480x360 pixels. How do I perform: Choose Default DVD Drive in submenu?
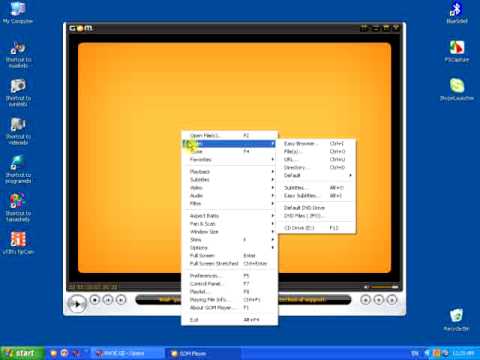pos(317,208)
